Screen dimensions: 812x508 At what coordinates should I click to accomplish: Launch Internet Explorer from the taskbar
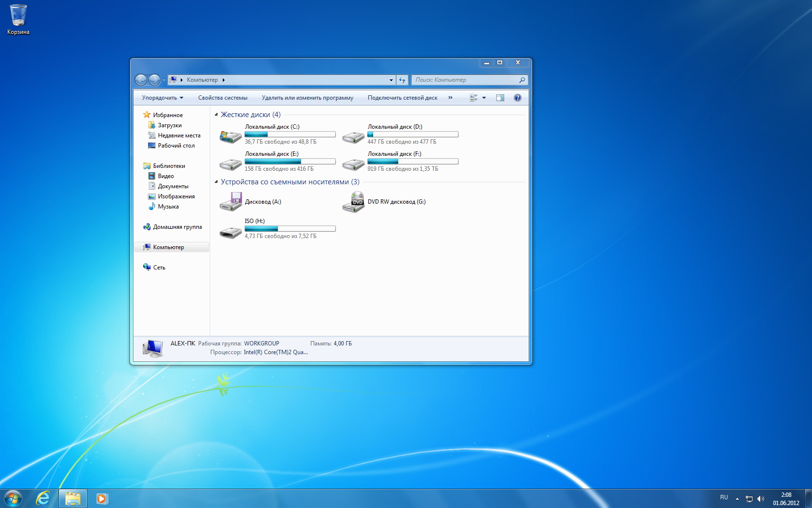pyautogui.click(x=43, y=498)
